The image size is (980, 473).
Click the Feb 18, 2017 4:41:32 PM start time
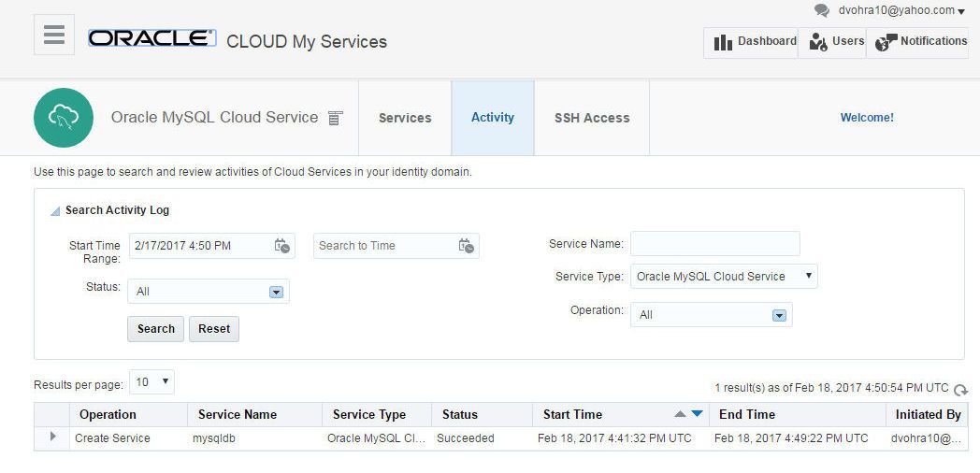click(x=614, y=438)
